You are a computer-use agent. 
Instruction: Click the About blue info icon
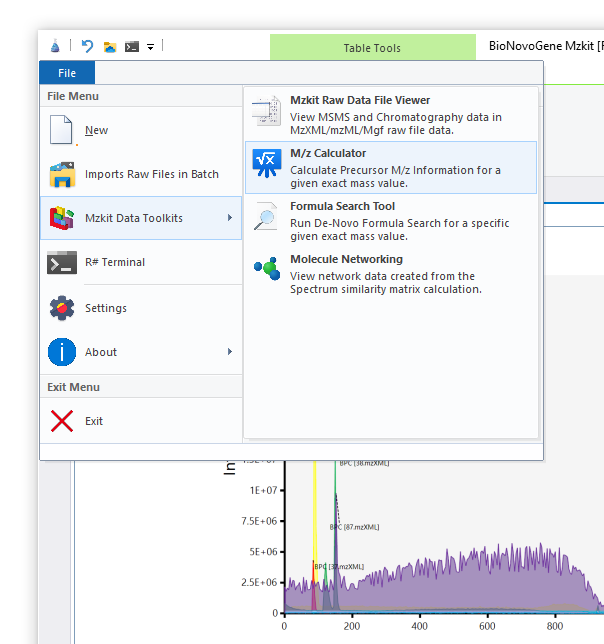tap(62, 352)
